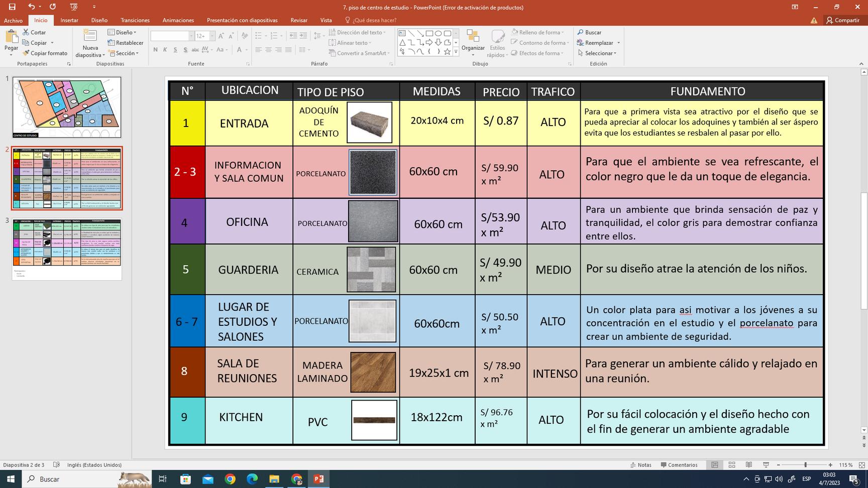The image size is (868, 488).
Task: Align text to the left
Action: (x=258, y=50)
